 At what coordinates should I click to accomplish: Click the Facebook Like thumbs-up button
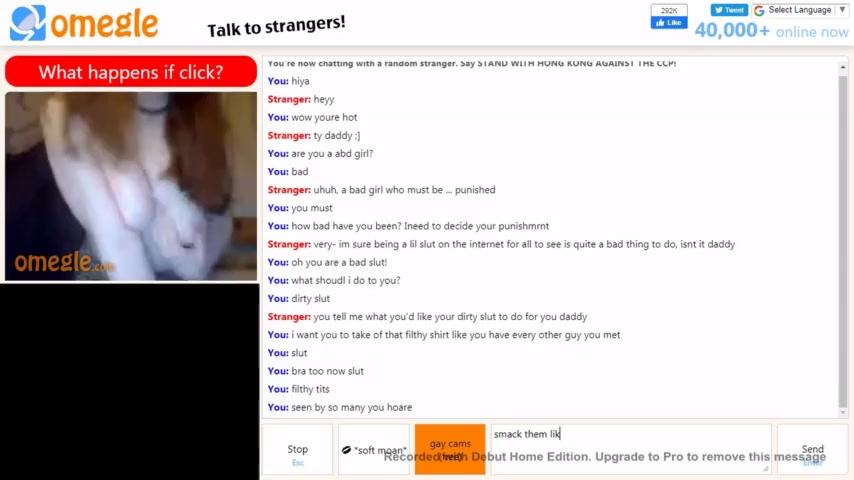(669, 22)
